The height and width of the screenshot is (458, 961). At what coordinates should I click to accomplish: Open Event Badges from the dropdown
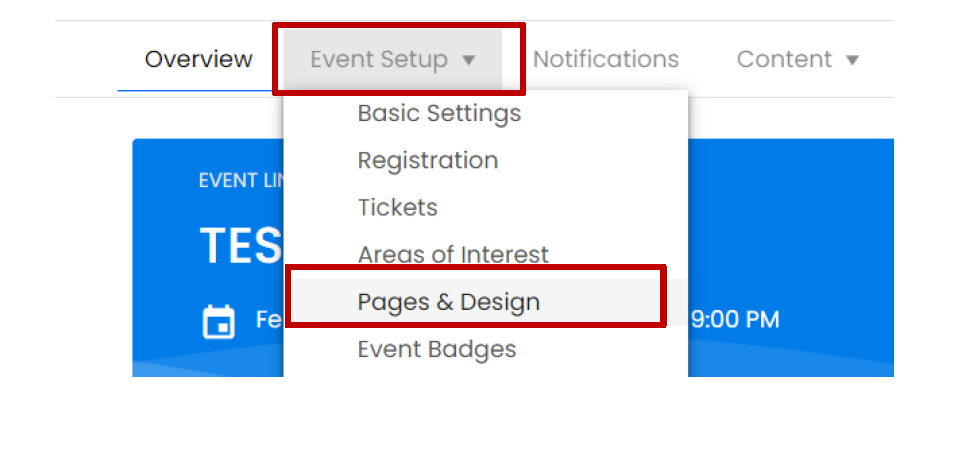point(436,349)
